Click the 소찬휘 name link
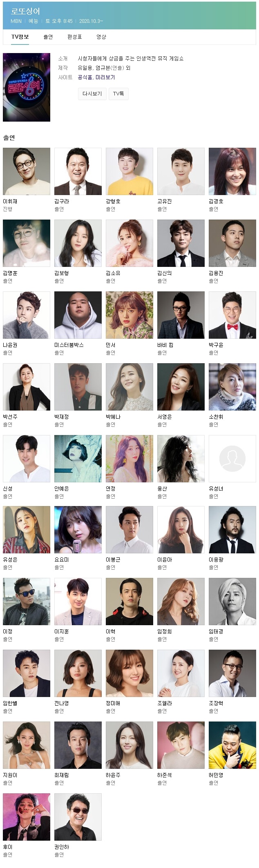The image size is (259, 868). click(216, 417)
